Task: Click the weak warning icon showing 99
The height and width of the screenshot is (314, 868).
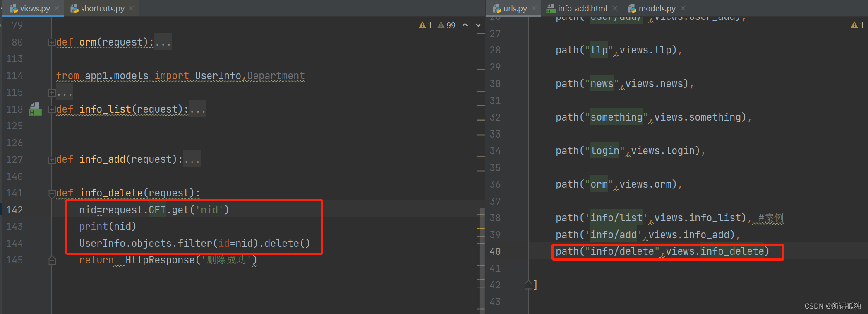Action: (x=446, y=25)
